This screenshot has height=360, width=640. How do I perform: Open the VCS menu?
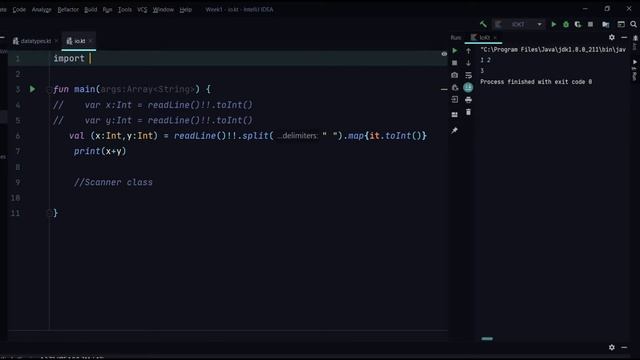click(142, 9)
